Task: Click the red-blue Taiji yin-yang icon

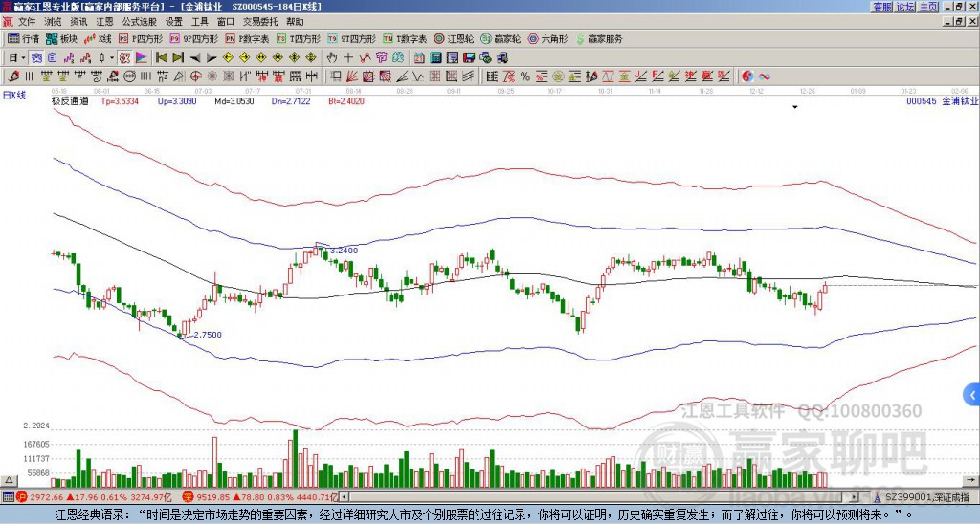Action: click(x=747, y=76)
